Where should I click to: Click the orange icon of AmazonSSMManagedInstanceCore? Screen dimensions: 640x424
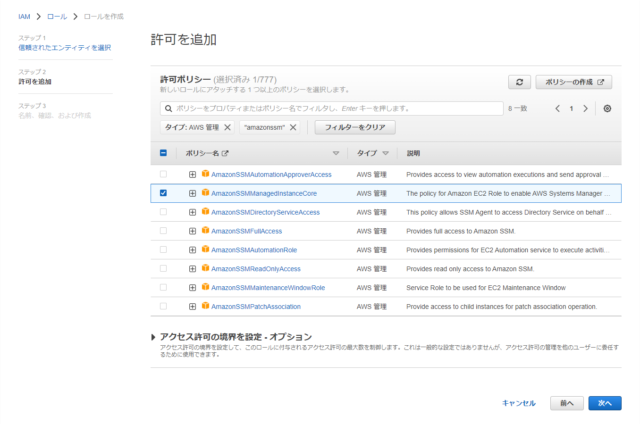(x=205, y=193)
